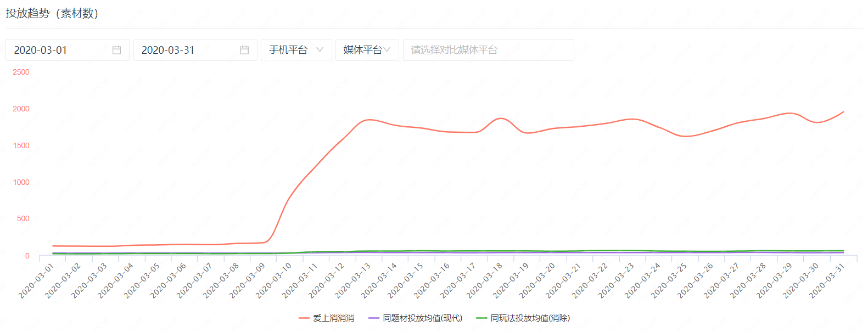Expand the 手机平台 dropdown
Image resolution: width=868 pixels, height=332 pixels.
click(x=296, y=50)
